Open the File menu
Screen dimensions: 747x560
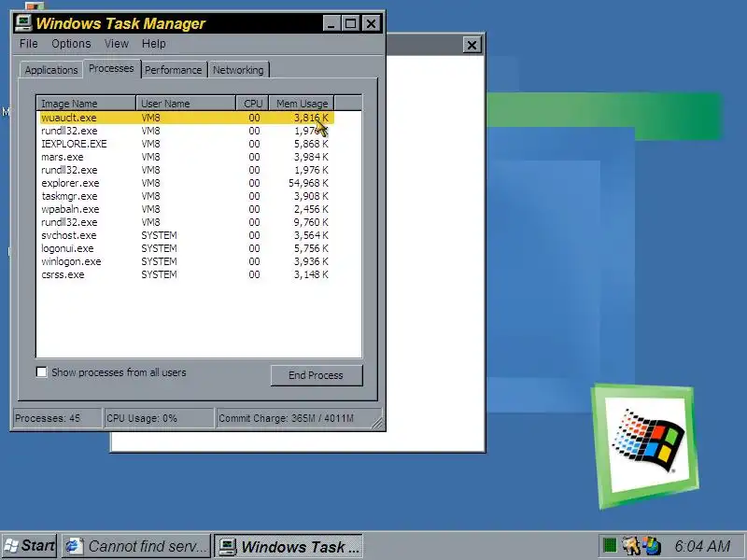pyautogui.click(x=29, y=44)
